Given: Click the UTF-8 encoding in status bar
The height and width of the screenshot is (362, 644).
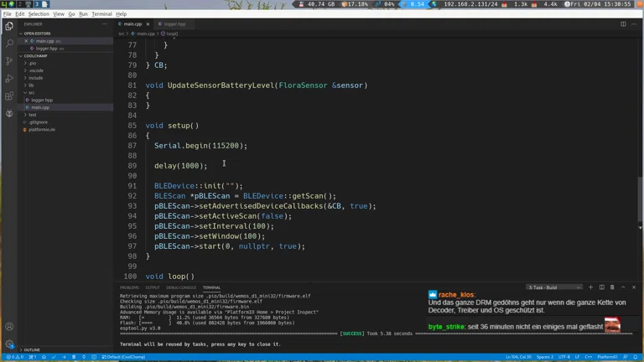Looking at the screenshot, I should pyautogui.click(x=564, y=357).
